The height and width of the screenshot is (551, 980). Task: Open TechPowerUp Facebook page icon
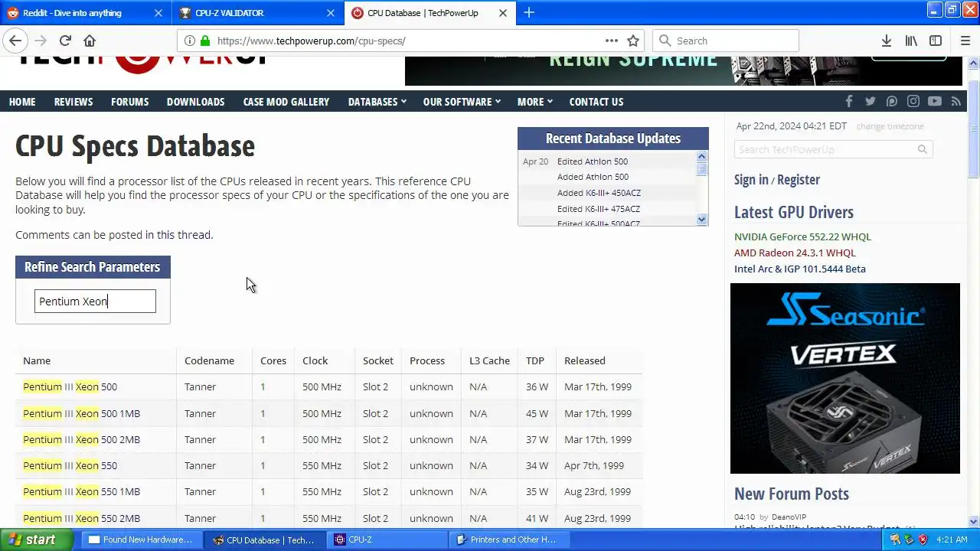coord(848,101)
